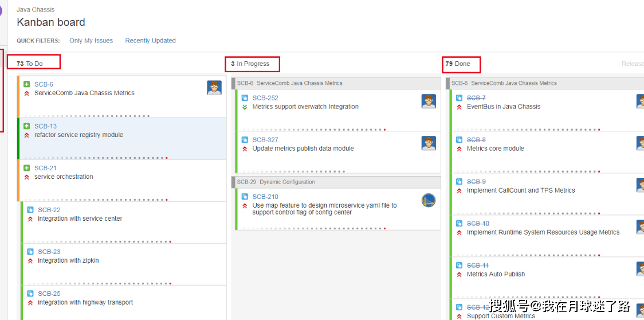The image size is (644, 320).
Task: Click the improvement type icon of SCB-13
Action: pos(27,126)
